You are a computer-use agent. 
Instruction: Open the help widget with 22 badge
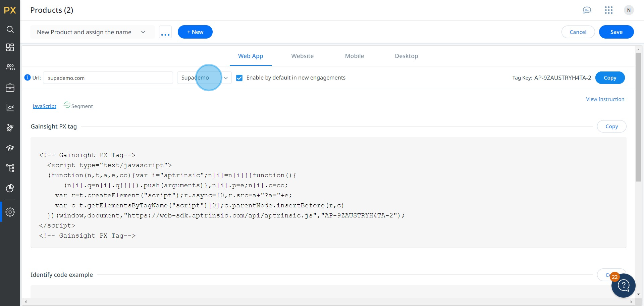(x=623, y=286)
